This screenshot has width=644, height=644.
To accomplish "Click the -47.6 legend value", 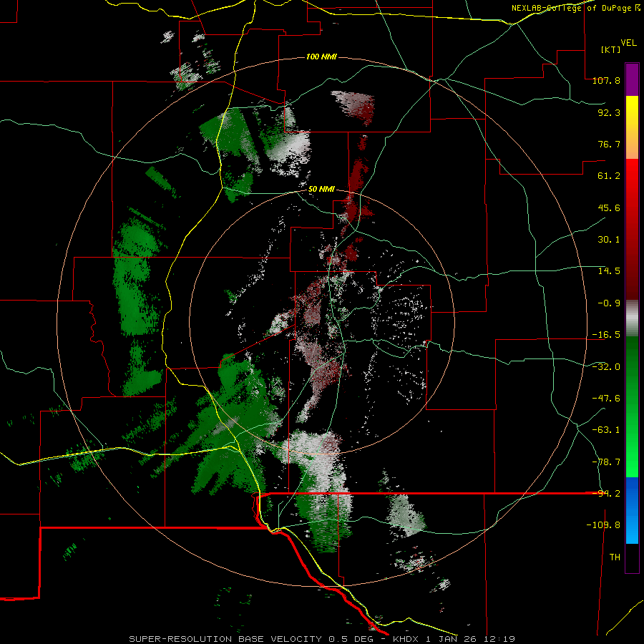I will (606, 399).
